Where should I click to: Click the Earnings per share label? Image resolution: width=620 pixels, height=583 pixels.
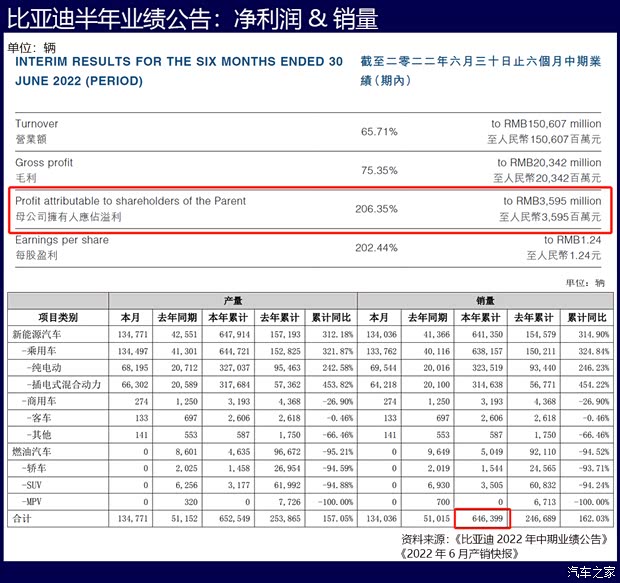point(62,240)
